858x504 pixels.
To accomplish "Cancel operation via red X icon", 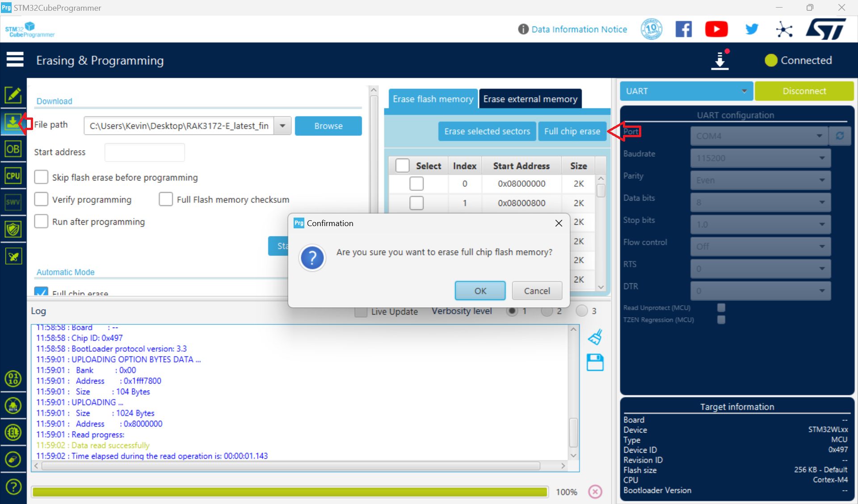I will click(595, 491).
